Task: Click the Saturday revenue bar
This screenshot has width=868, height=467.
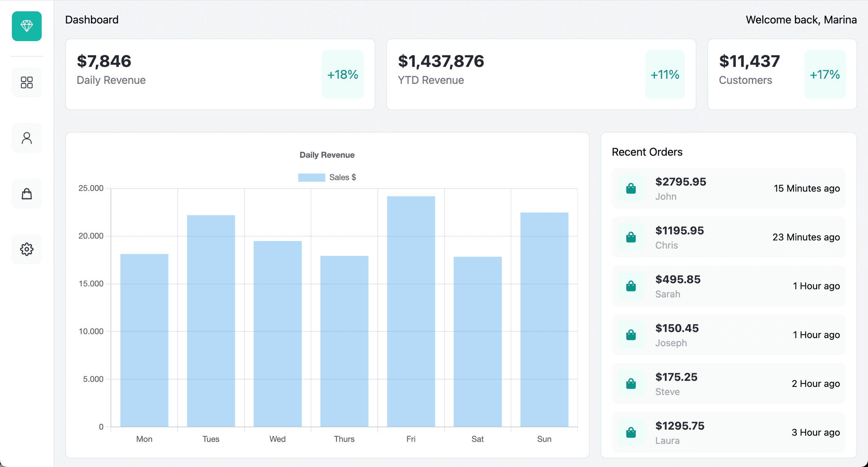Action: 478,342
